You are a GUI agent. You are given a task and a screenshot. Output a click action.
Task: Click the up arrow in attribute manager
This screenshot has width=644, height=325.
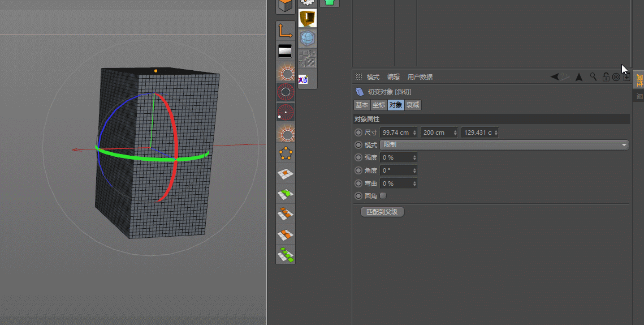coord(579,77)
